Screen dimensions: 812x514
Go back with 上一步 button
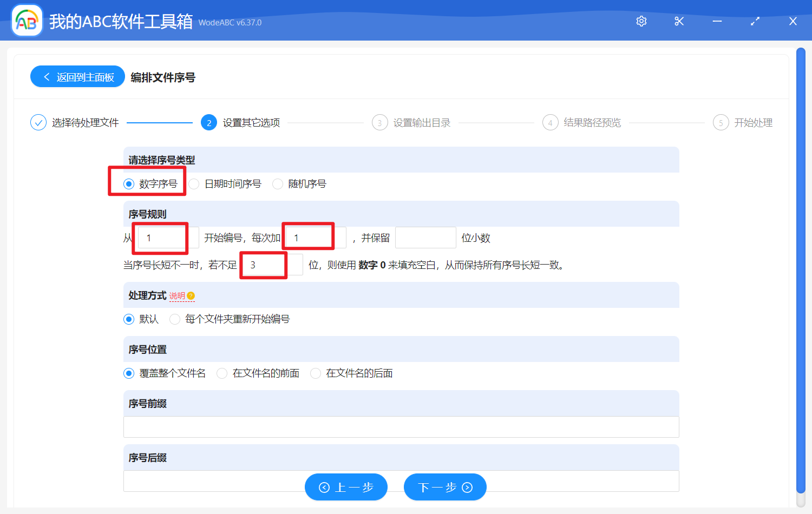click(x=346, y=487)
